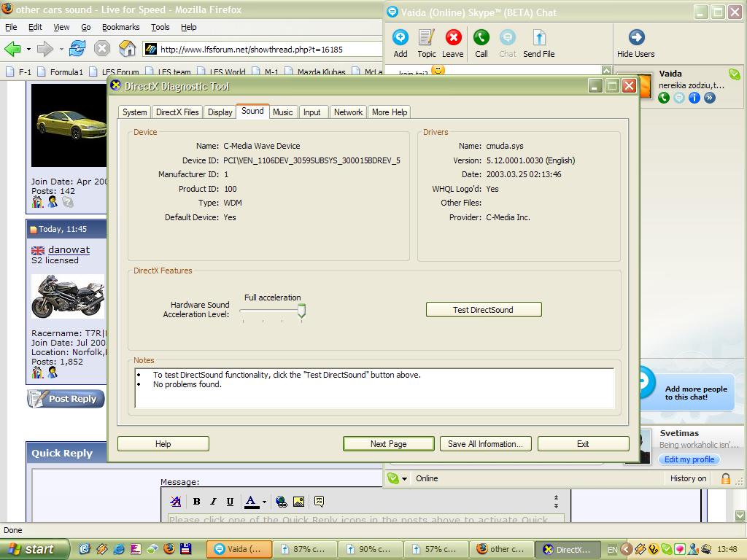The image size is (747, 560).
Task: Switch to the DirectX Files tab
Action: pos(177,112)
